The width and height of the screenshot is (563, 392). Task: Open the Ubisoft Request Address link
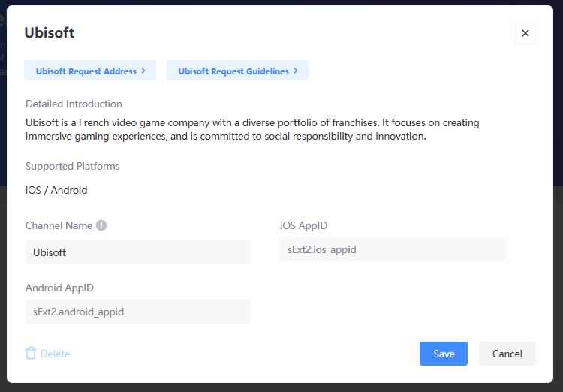coord(86,71)
